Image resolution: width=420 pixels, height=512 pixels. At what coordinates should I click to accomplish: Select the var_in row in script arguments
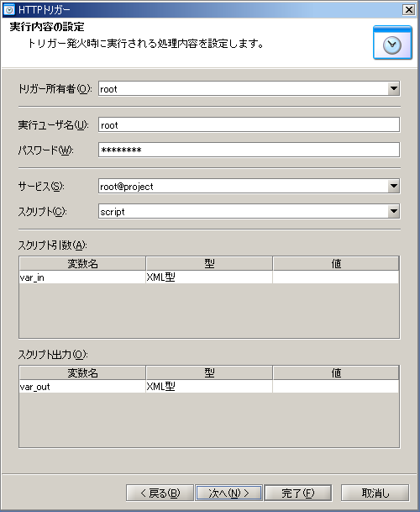coord(209,277)
